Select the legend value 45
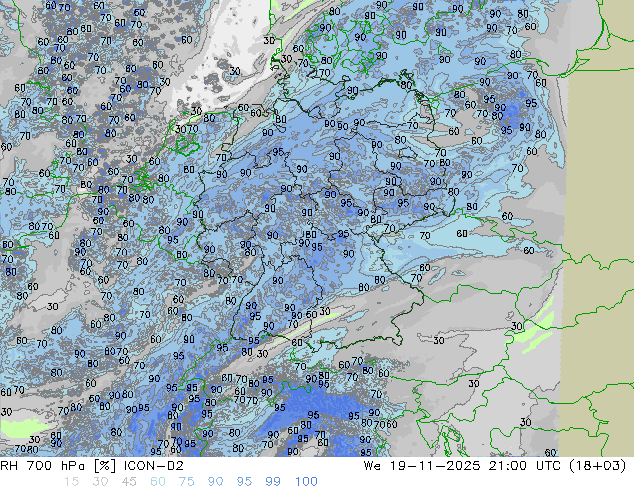 (129, 482)
